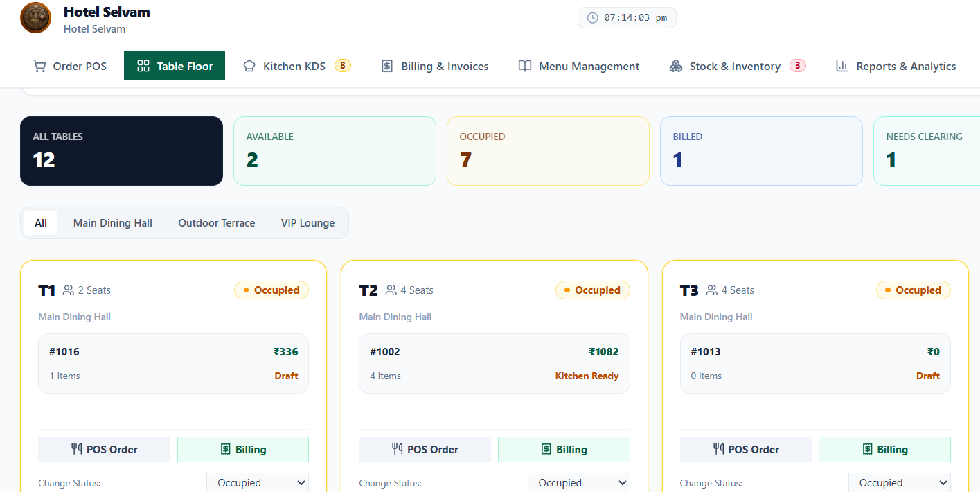The image size is (980, 492).
Task: Click the receipt icon on T1 Billing button
Action: (x=225, y=449)
